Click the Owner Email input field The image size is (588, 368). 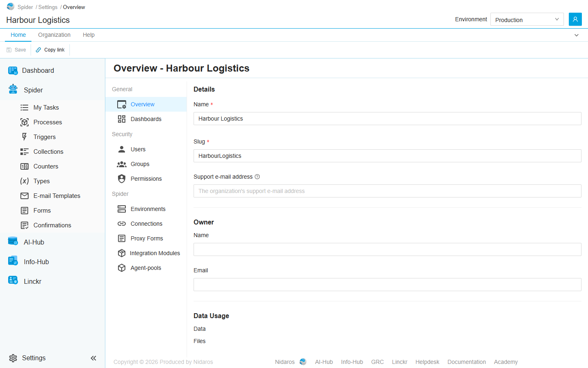(387, 285)
